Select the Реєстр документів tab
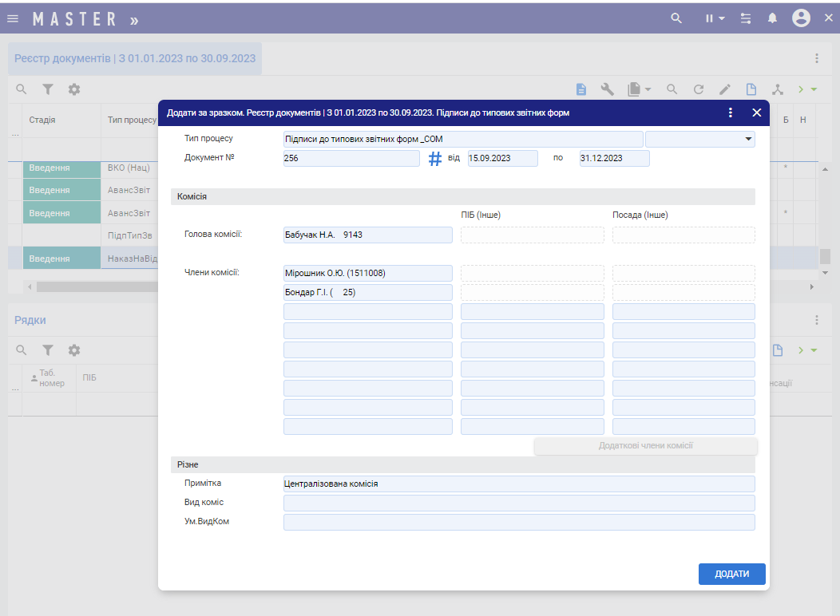 click(x=135, y=58)
